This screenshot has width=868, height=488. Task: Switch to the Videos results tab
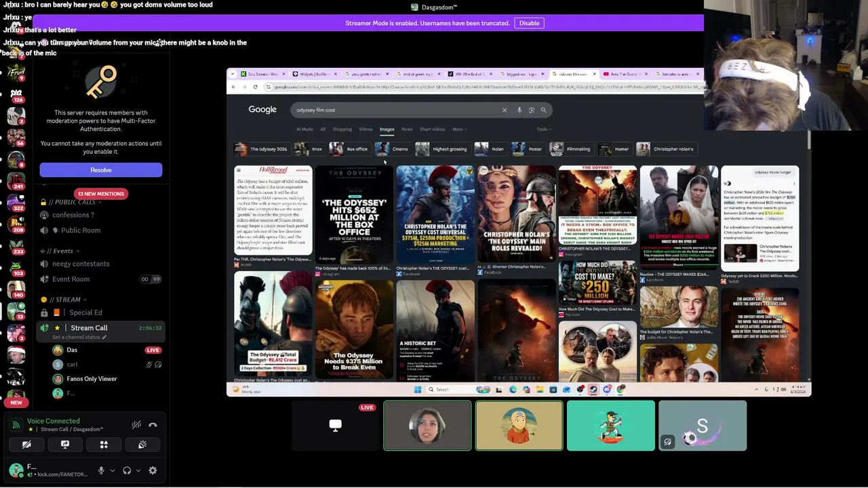click(x=366, y=129)
